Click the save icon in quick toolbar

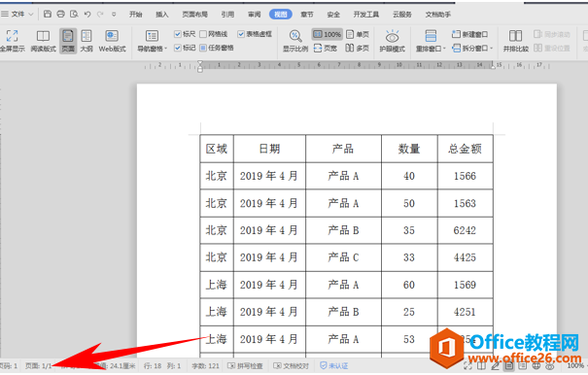click(48, 15)
